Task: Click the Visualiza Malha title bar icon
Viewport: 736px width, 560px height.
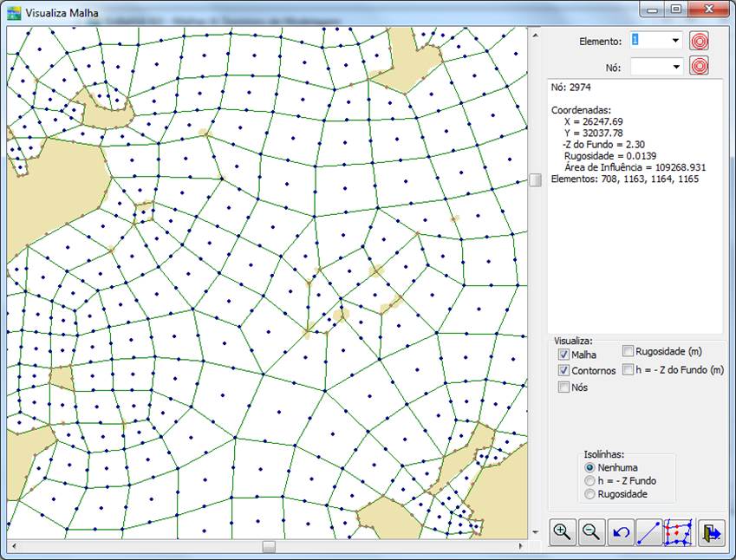Action: (x=15, y=13)
